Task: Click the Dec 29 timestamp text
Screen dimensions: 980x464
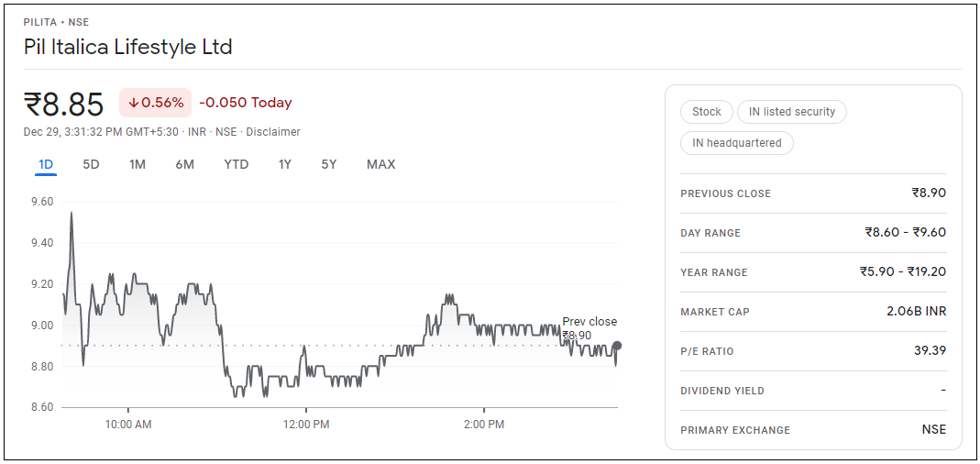Action: 101,132
